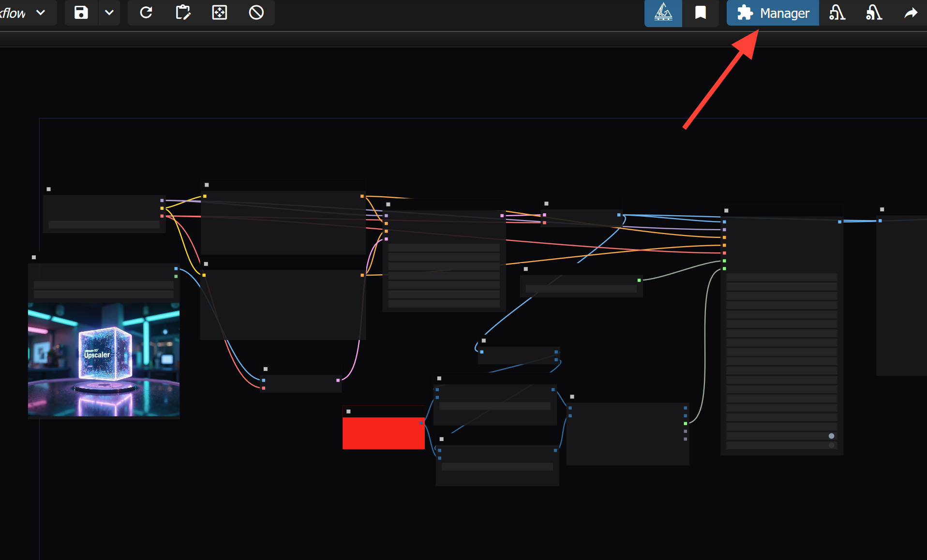The image size is (927, 560).
Task: Click the clipboard-with-pencil toolbar icon
Action: coord(183,13)
